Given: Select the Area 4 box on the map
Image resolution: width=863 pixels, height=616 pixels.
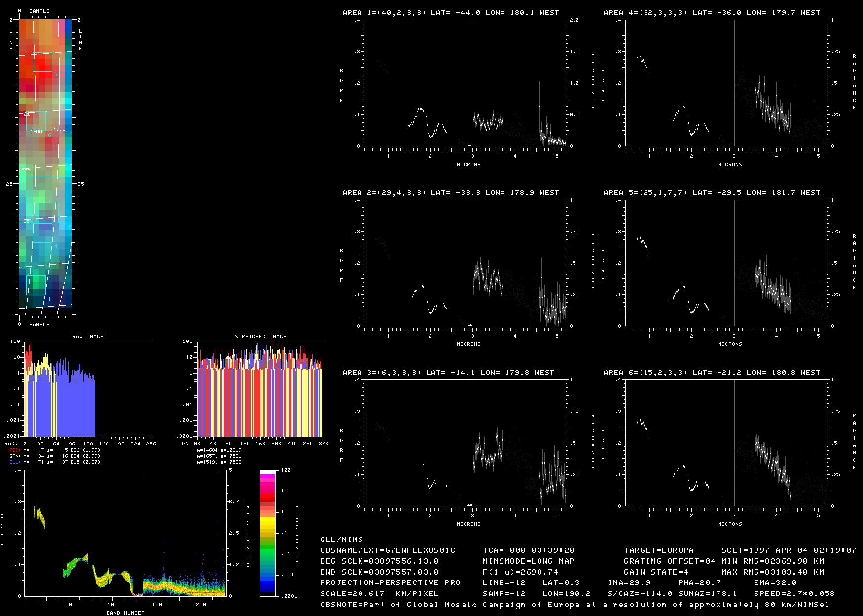Looking at the screenshot, I should coord(43,233).
